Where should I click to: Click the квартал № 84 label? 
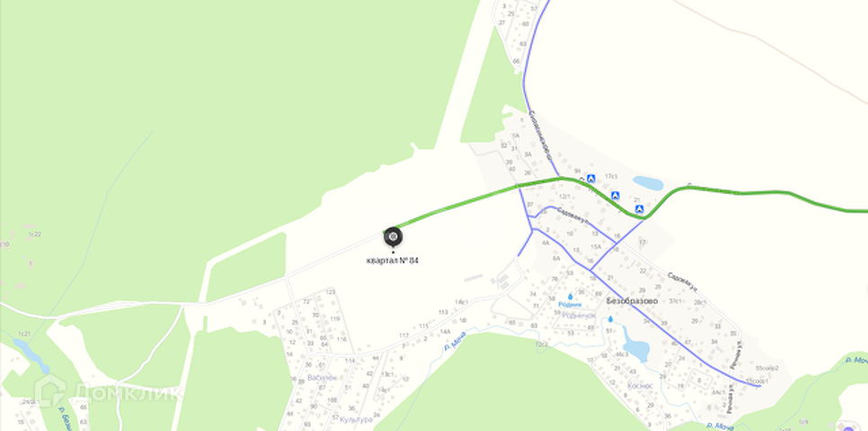coord(393,260)
